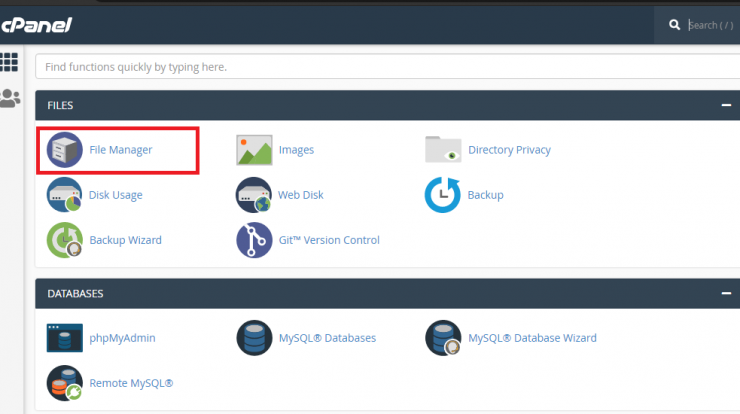View the Disk Usage link
This screenshot has height=414, width=740.
tap(116, 195)
